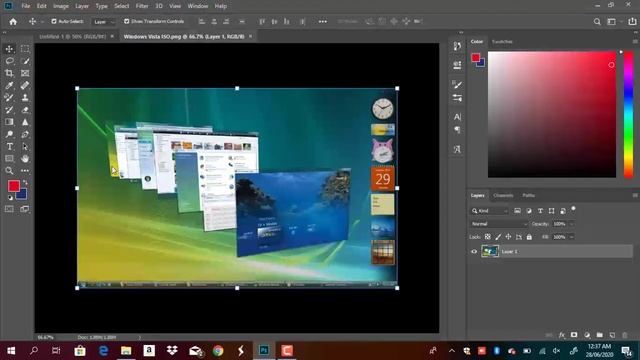
Task: Open the Paragraph panel icon
Action: [457, 130]
